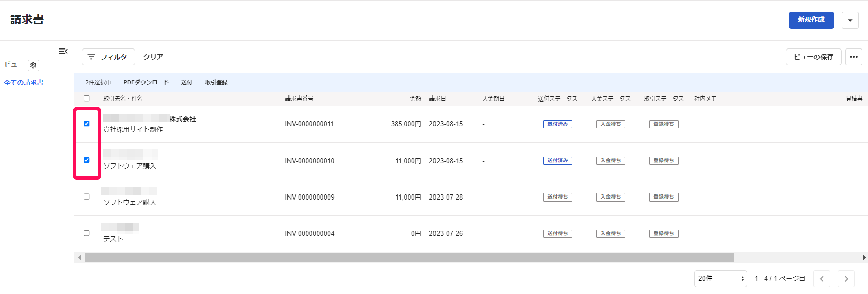The height and width of the screenshot is (294, 868).
Task: Click the 取引先名・件名 column header
Action: tap(123, 99)
